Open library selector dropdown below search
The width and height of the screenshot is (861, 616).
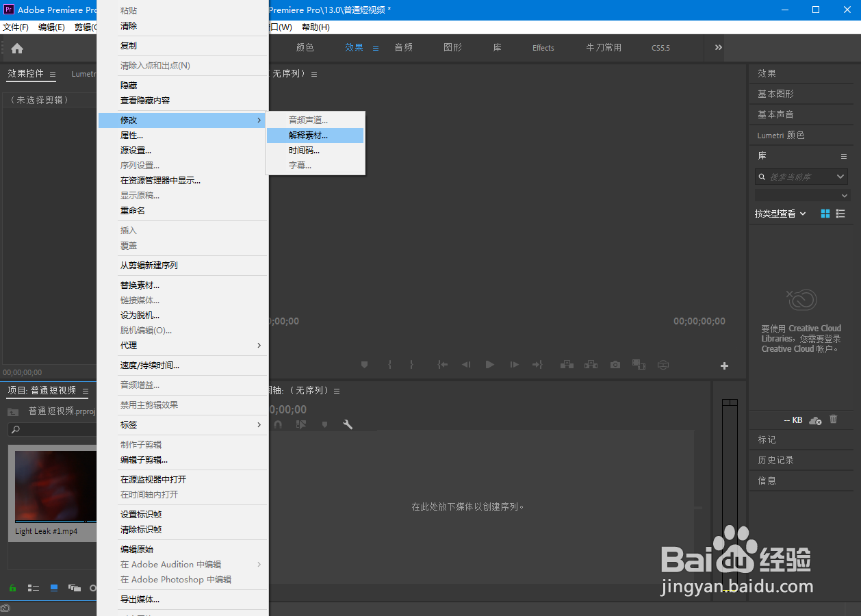click(801, 196)
